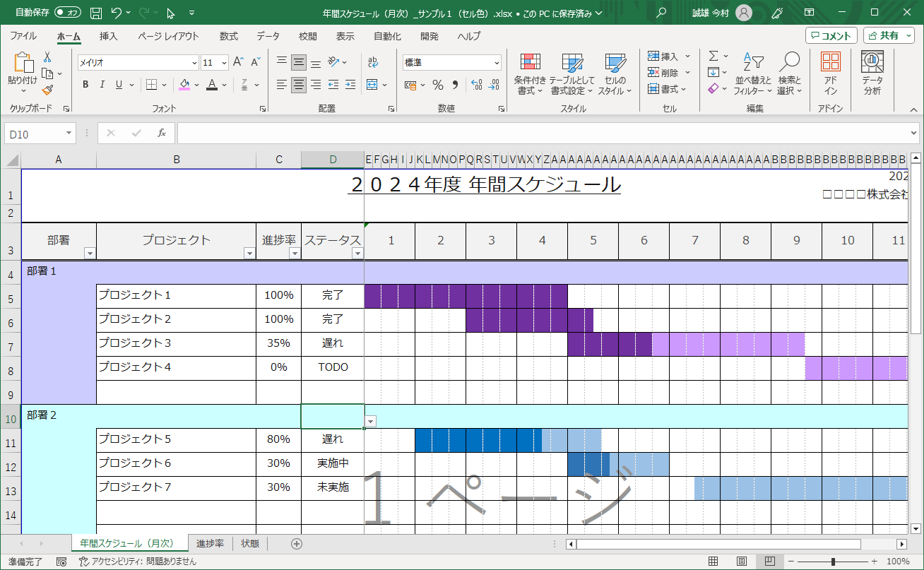
Task: Click the コメント (Comments) button
Action: pos(831,35)
